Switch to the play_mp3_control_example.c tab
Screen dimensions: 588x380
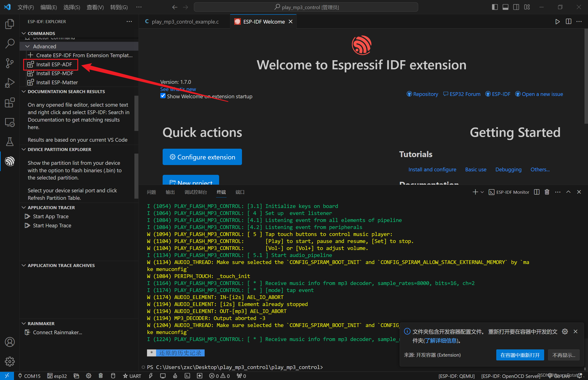(185, 21)
